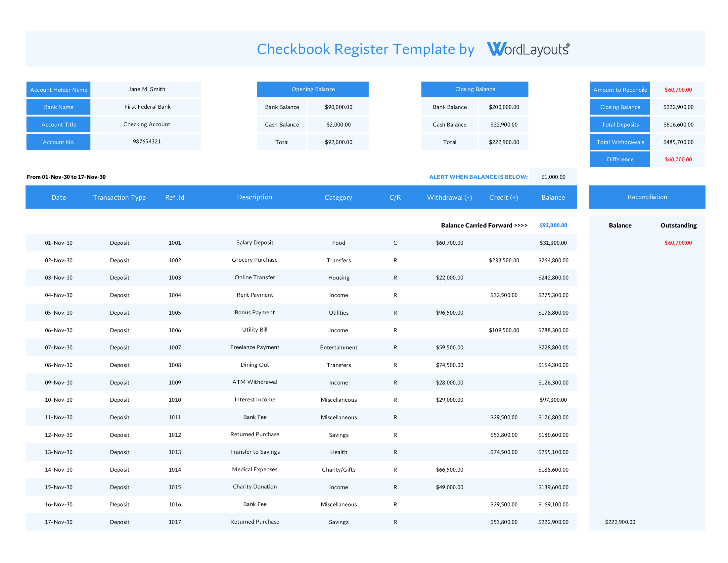This screenshot has width=728, height=563.
Task: Click the C/R column header
Action: [x=395, y=197]
